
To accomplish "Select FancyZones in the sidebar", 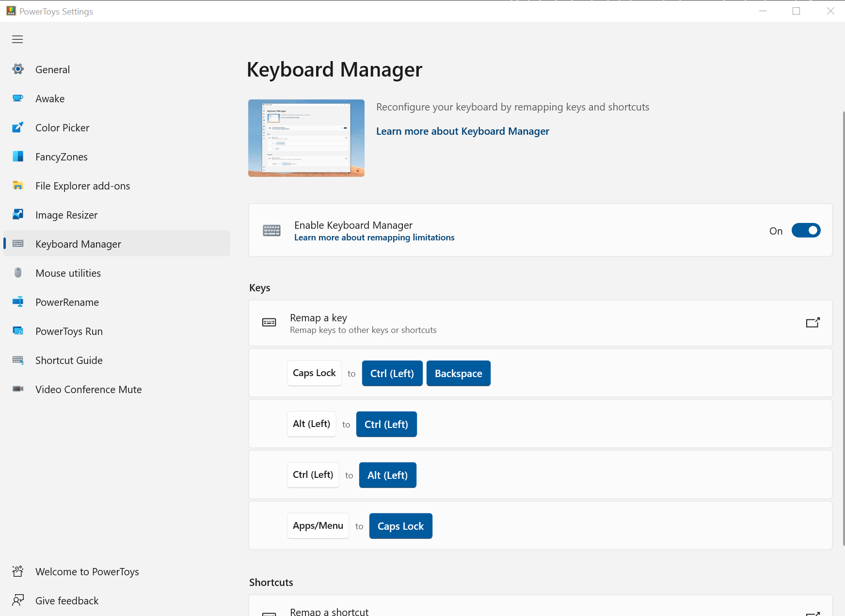I will (x=117, y=157).
